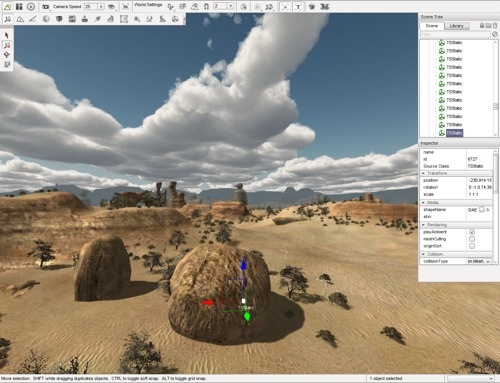Toggle the render object text T icon
Image resolution: width=500 pixels, height=383 pixels.
pos(298,7)
